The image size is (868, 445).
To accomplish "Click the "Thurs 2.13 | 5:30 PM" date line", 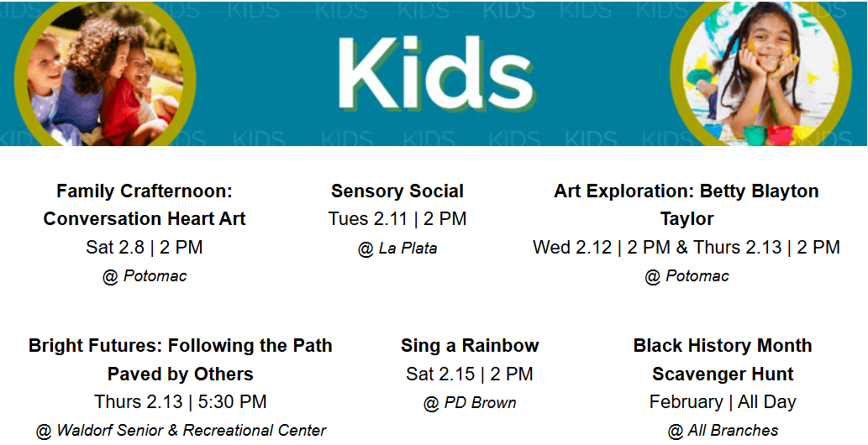I will [x=180, y=402].
